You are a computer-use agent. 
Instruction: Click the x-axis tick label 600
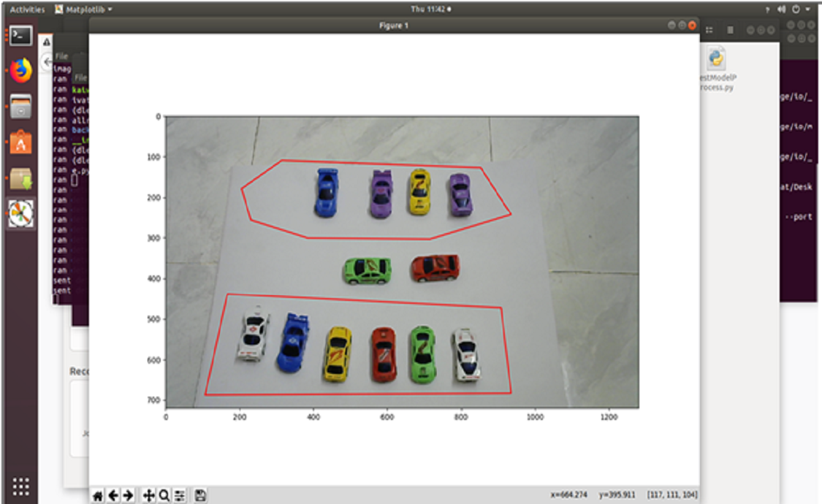[387, 417]
